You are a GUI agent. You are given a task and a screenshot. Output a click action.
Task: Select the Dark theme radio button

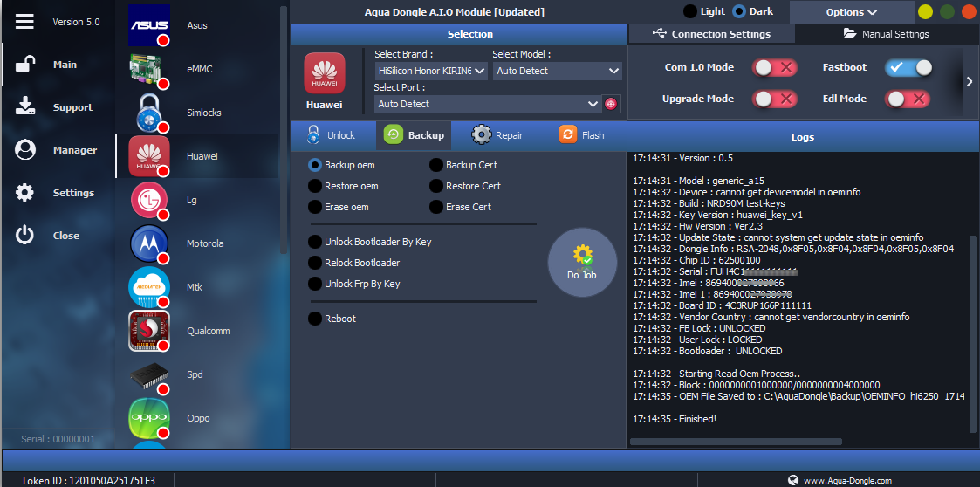739,11
